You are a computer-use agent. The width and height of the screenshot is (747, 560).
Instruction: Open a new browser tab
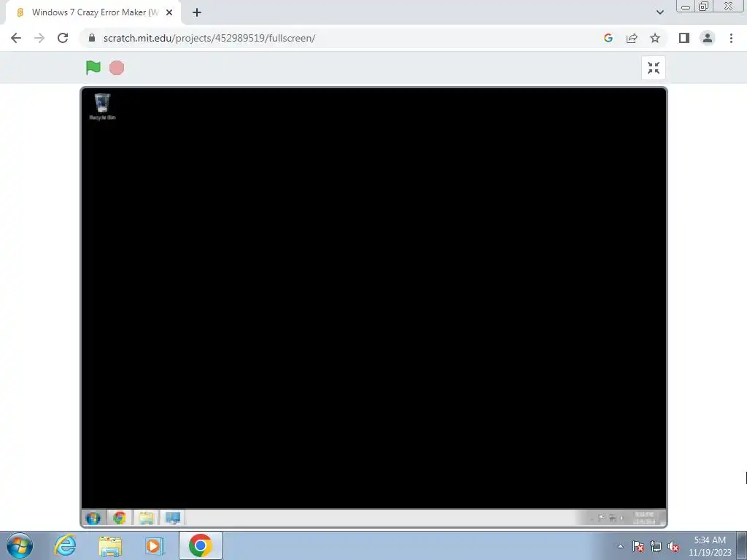(197, 13)
